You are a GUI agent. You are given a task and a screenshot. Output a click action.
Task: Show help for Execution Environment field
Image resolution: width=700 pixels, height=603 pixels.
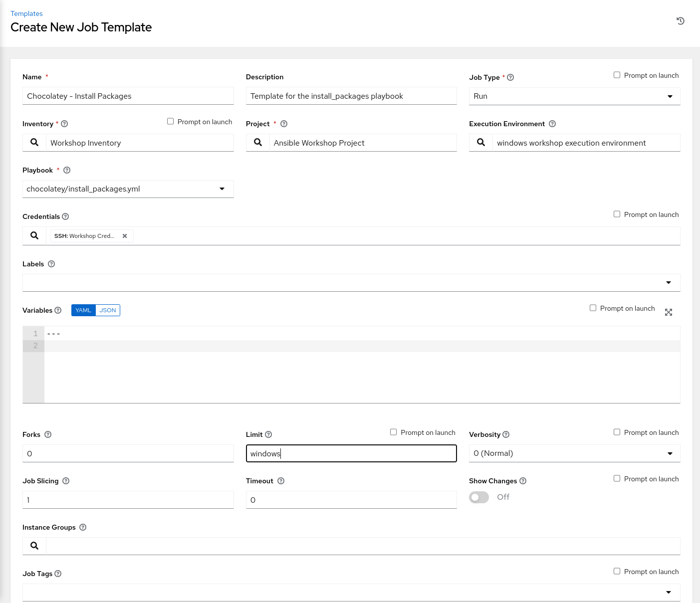(552, 124)
